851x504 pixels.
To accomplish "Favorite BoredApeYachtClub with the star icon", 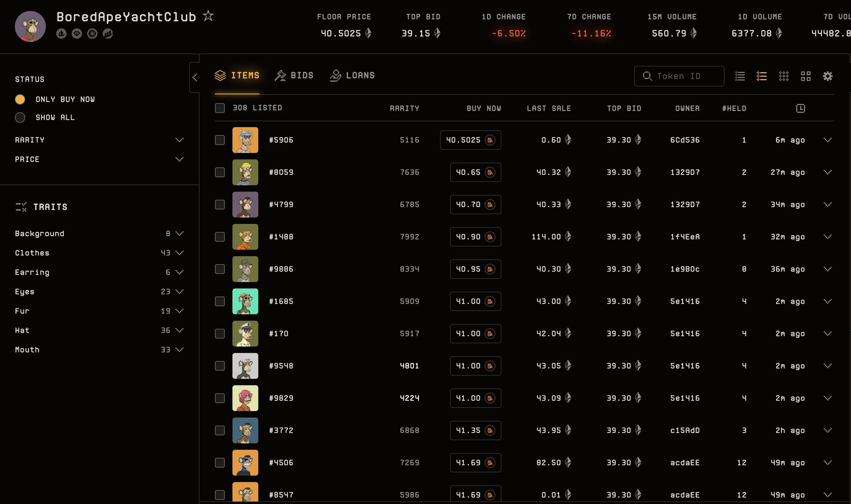I will [208, 16].
